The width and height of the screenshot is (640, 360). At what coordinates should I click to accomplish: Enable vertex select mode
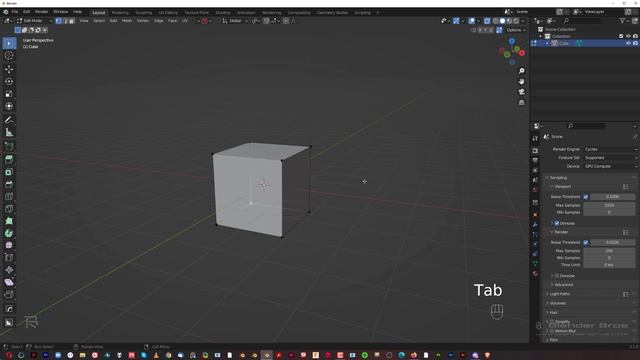click(x=58, y=21)
